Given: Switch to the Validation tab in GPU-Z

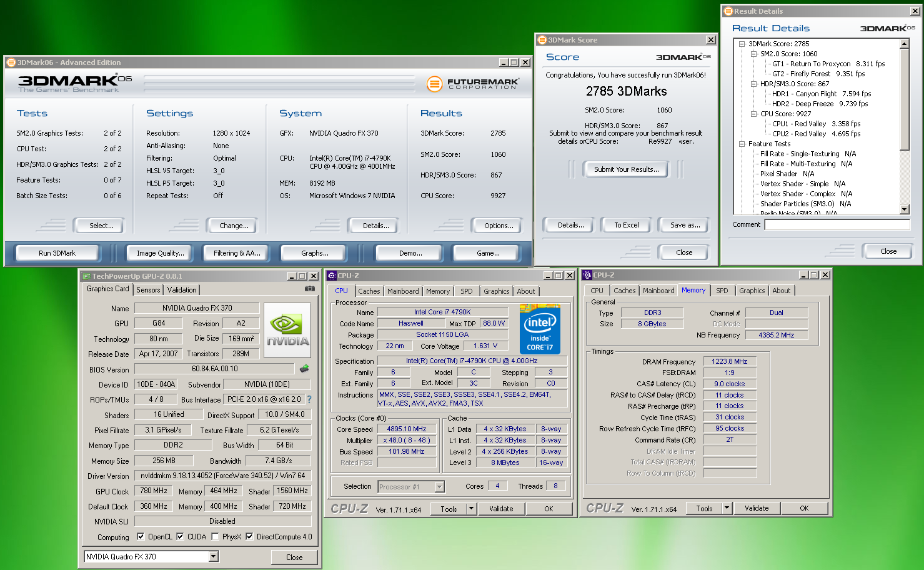Looking at the screenshot, I should (182, 290).
